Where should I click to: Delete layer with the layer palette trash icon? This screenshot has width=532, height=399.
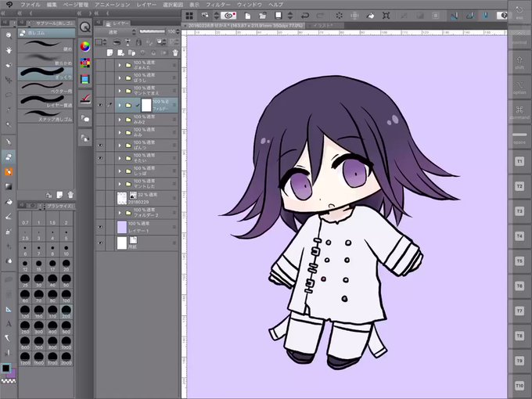pyautogui.click(x=175, y=52)
